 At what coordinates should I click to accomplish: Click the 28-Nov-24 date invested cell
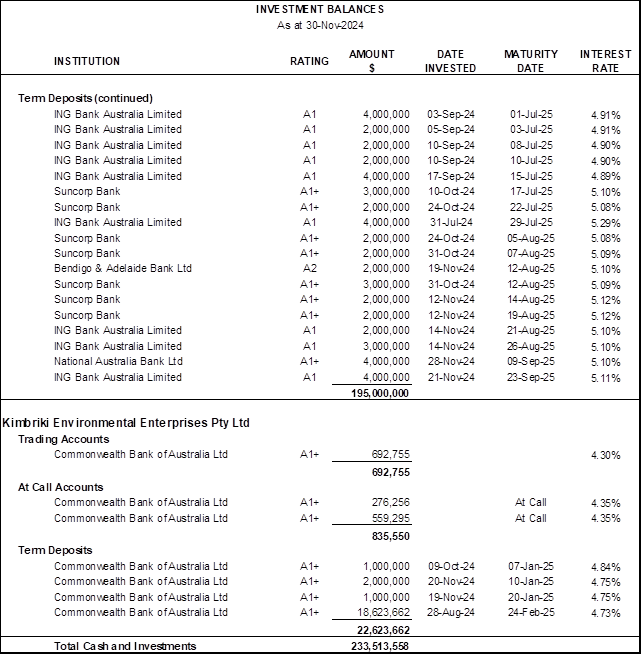[451, 361]
